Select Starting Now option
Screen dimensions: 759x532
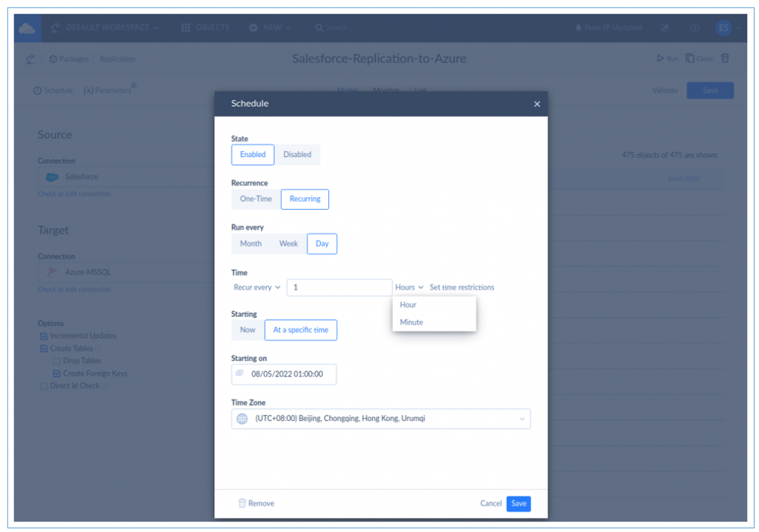(x=248, y=330)
